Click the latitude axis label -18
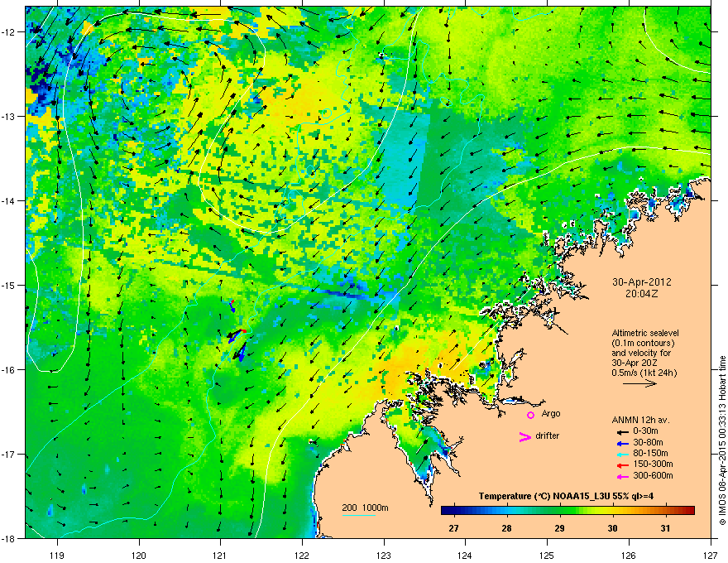Viewport: 728px width, 563px height. (x=9, y=538)
